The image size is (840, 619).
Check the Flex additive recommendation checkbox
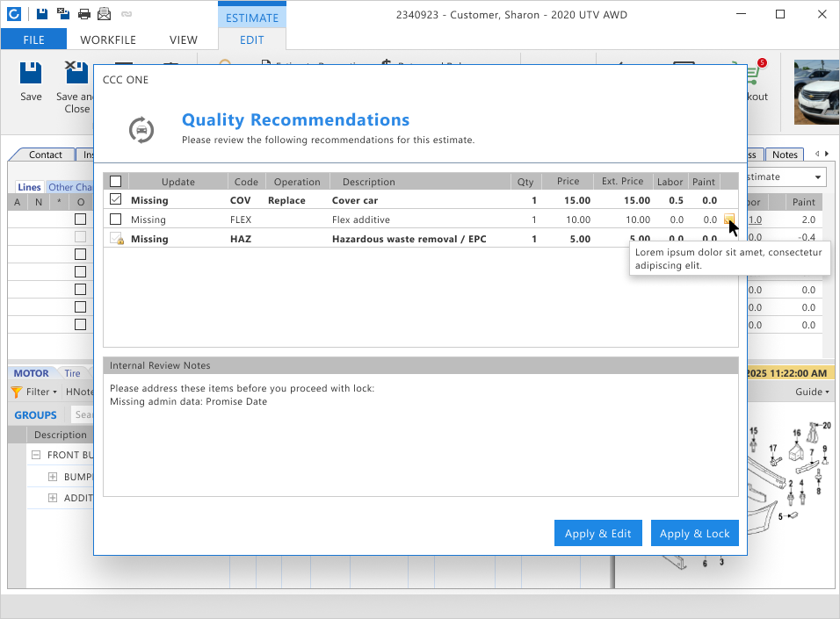pos(115,219)
